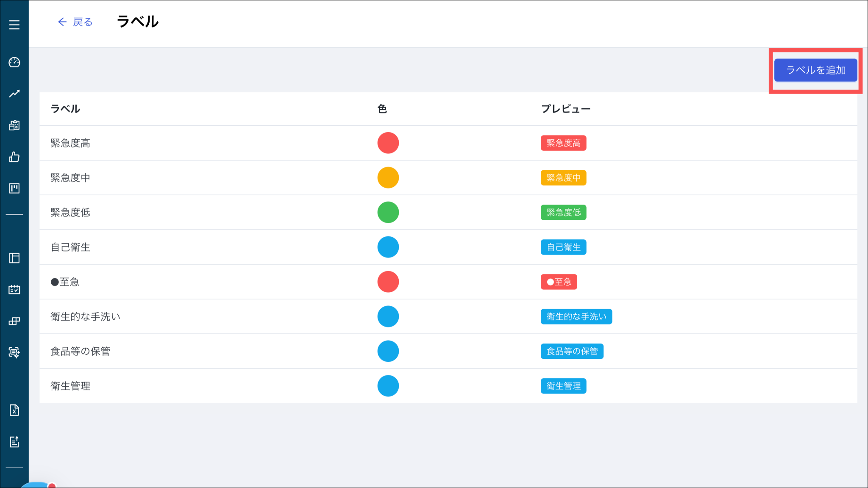Viewport: 868px width, 488px height.
Task: Click the AI scan sidebar icon
Action: tap(14, 352)
